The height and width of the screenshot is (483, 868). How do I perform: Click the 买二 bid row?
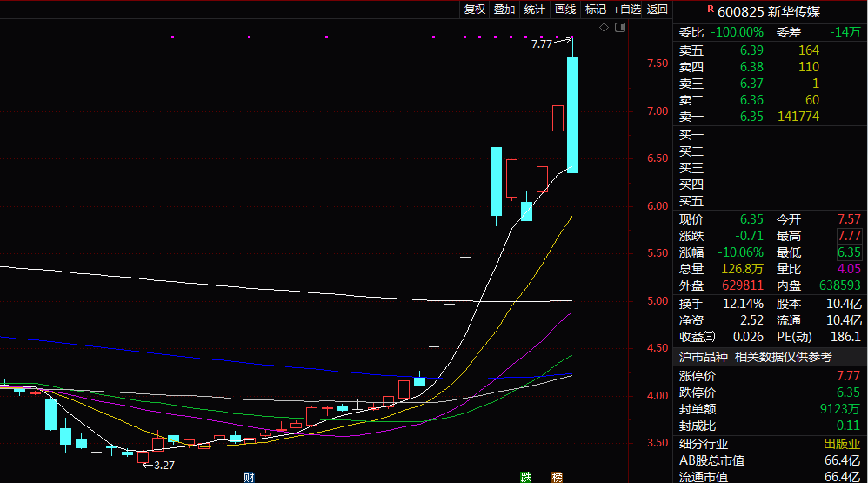coord(770,151)
